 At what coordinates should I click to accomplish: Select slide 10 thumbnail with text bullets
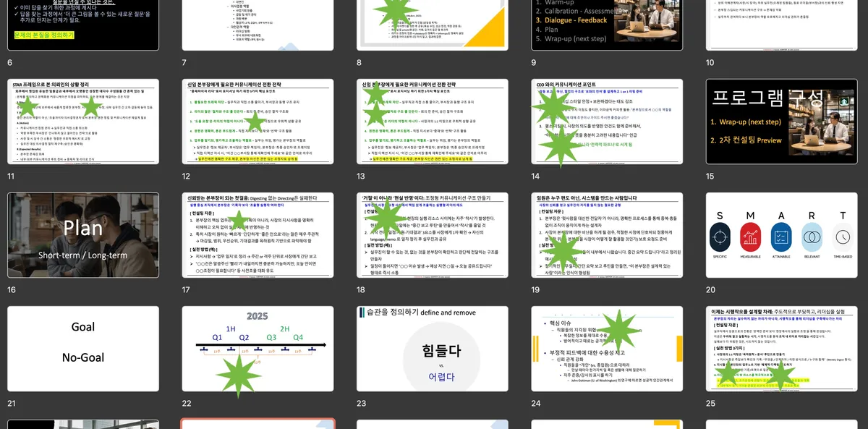pyautogui.click(x=782, y=25)
